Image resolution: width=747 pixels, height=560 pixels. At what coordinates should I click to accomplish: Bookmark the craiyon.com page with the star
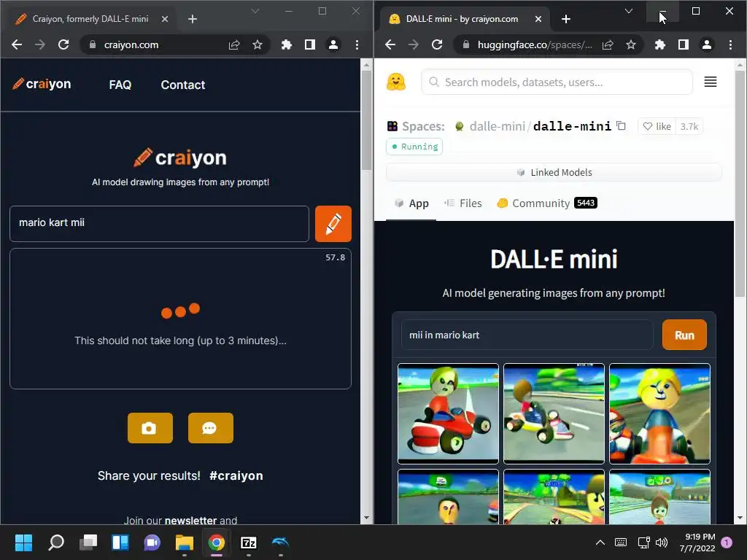click(258, 44)
